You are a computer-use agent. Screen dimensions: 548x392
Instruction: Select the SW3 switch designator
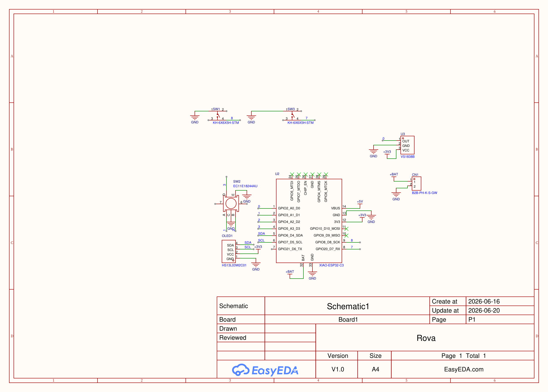291,109
